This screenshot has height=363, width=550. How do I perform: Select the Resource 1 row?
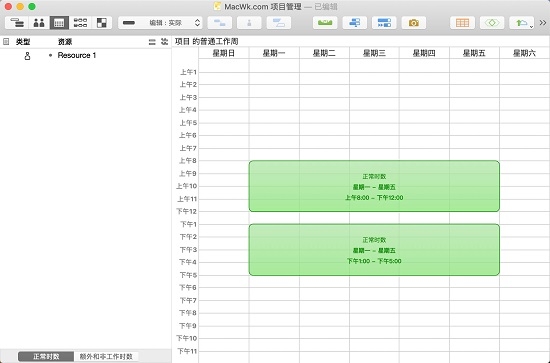coord(86,55)
